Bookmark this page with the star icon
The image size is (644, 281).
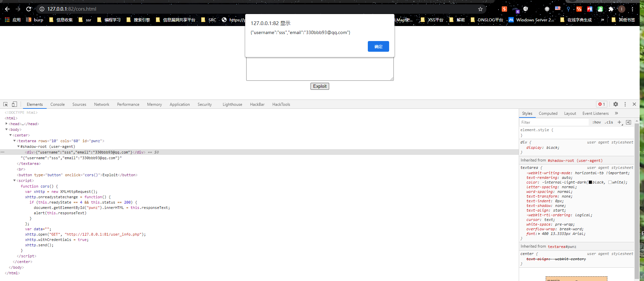[x=480, y=9]
